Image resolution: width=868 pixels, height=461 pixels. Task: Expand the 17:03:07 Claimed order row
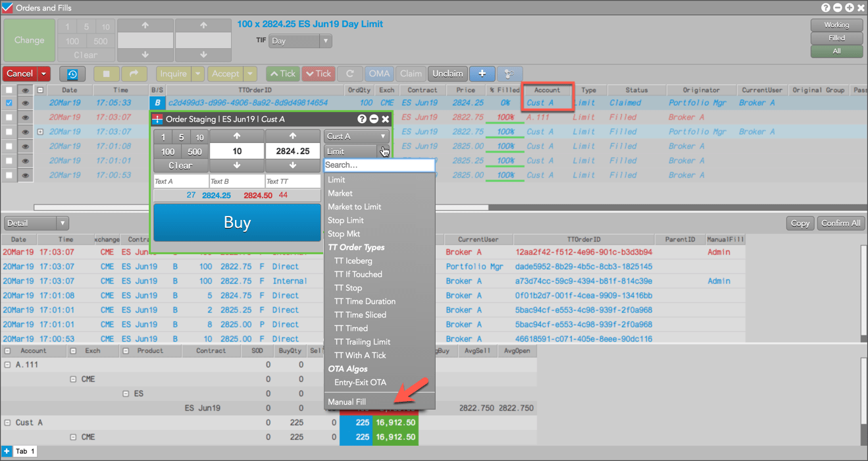point(40,132)
